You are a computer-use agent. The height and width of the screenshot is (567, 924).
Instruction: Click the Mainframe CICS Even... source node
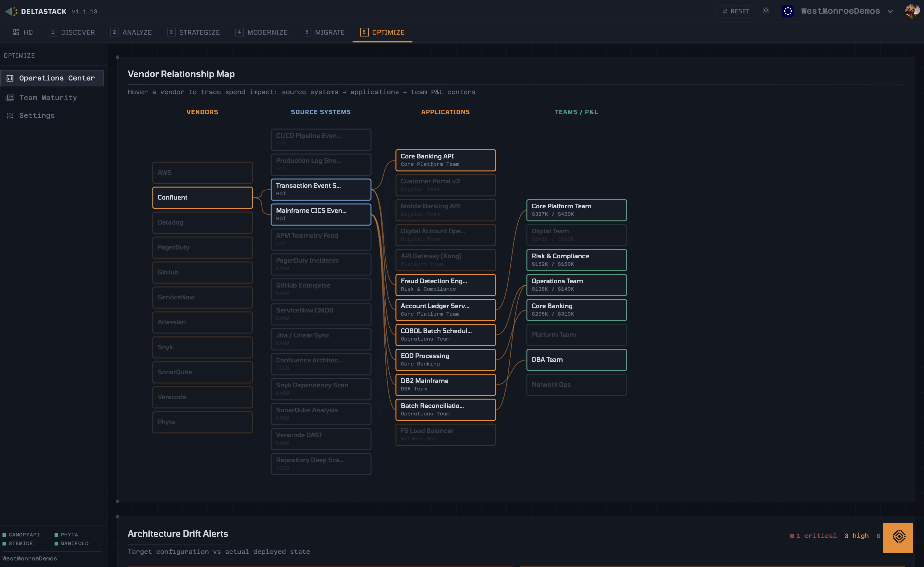(321, 214)
